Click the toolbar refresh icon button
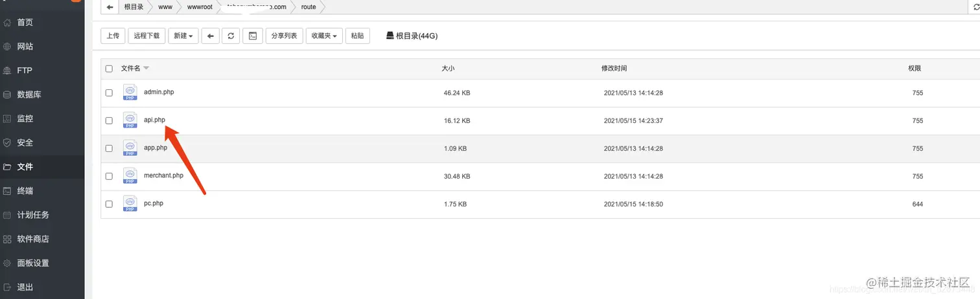The width and height of the screenshot is (980, 299). tap(231, 36)
